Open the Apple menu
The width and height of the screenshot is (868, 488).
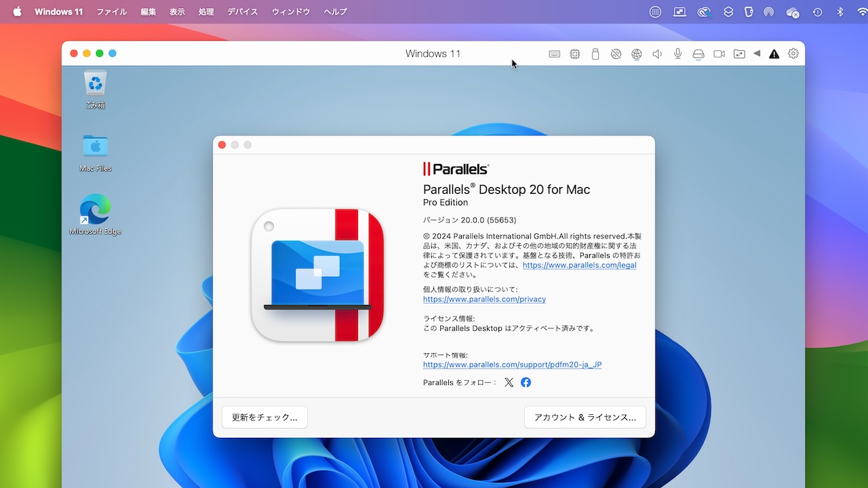tap(17, 12)
